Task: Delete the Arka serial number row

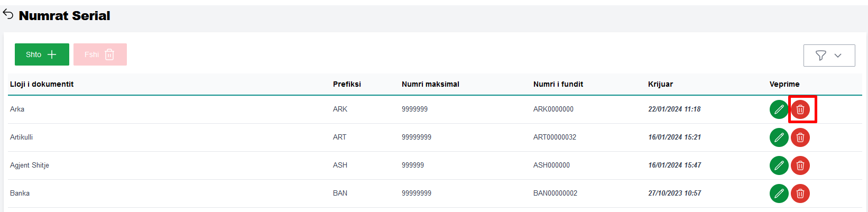Action: (x=800, y=109)
